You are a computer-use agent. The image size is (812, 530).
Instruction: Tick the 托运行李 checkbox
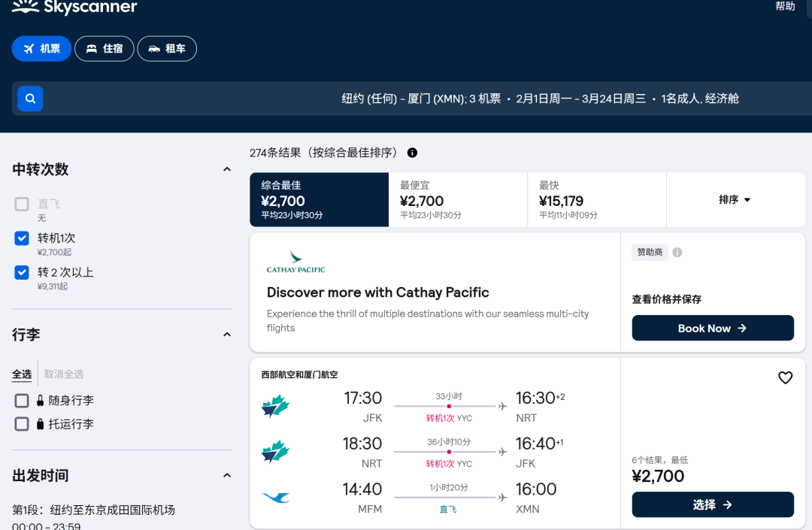point(22,425)
